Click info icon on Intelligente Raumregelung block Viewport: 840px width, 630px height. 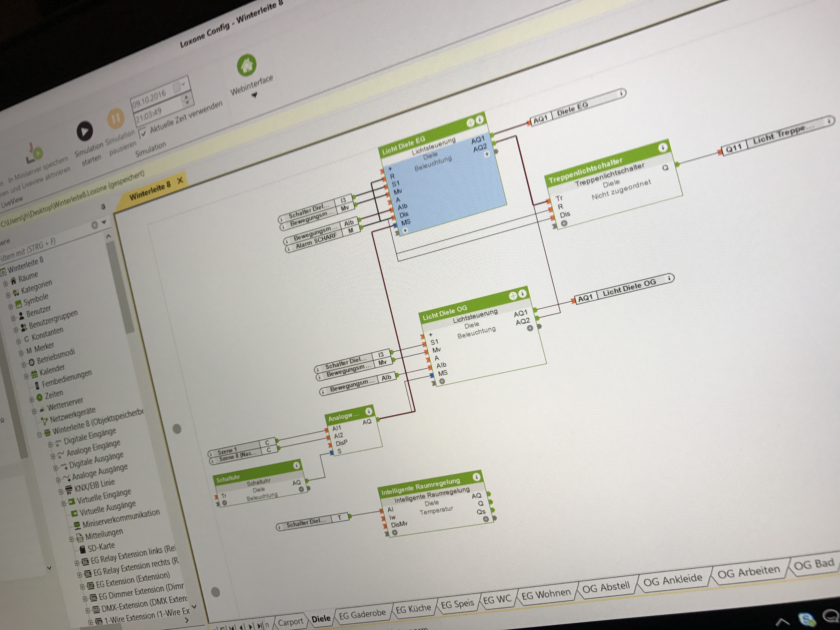[476, 477]
